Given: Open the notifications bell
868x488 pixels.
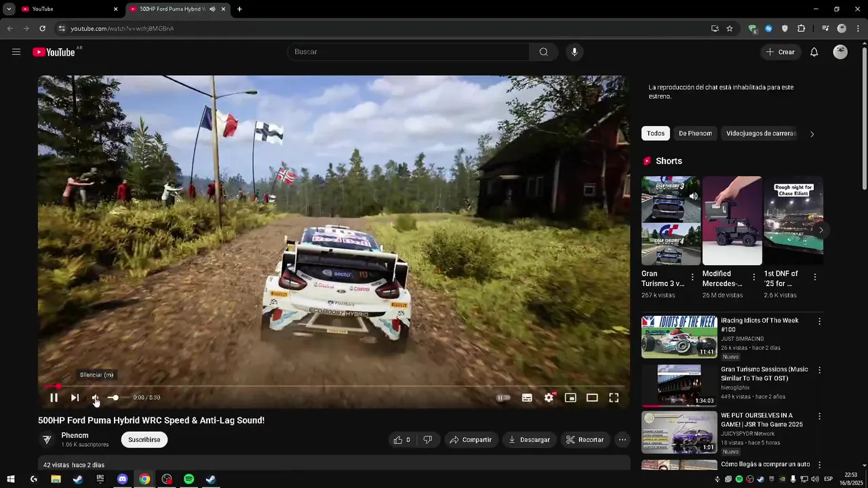Looking at the screenshot, I should (814, 52).
